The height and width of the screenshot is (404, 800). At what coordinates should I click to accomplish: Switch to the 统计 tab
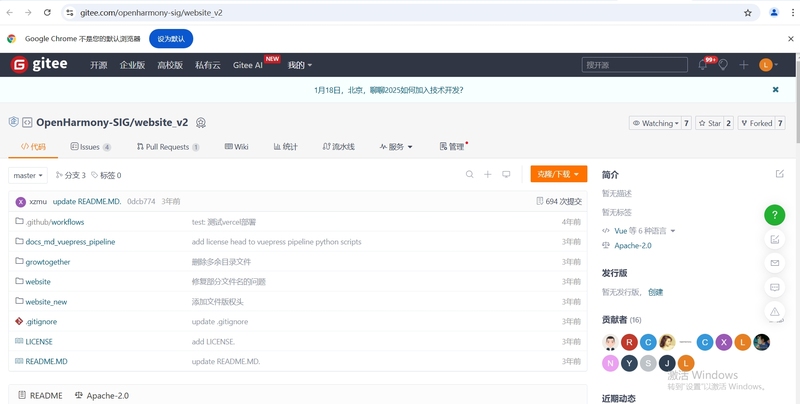pos(286,146)
